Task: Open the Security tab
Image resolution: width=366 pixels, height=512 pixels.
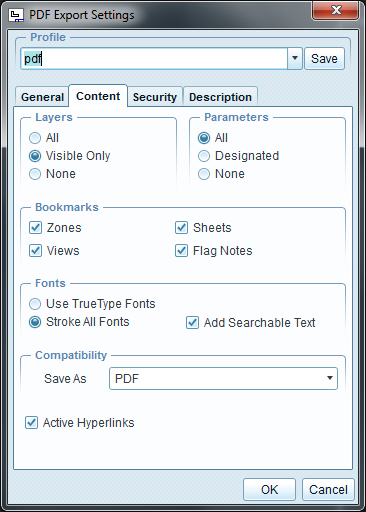Action: pos(155,97)
